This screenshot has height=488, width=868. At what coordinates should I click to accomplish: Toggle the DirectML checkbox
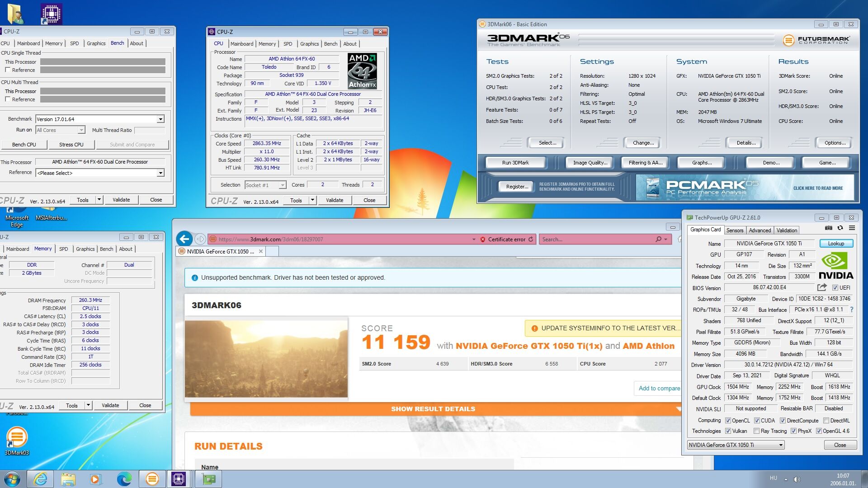pos(826,420)
